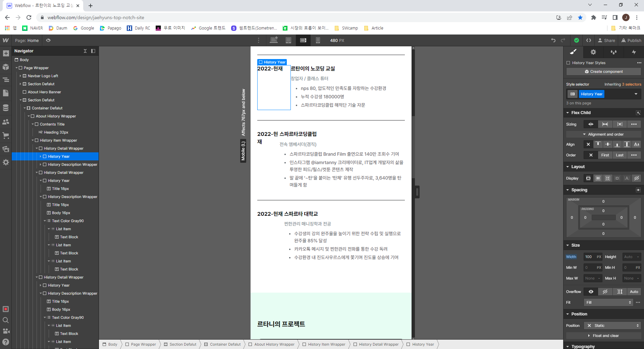Click the undo arrow in top bar
Viewport: 644px width, 349px height.
coord(553,40)
